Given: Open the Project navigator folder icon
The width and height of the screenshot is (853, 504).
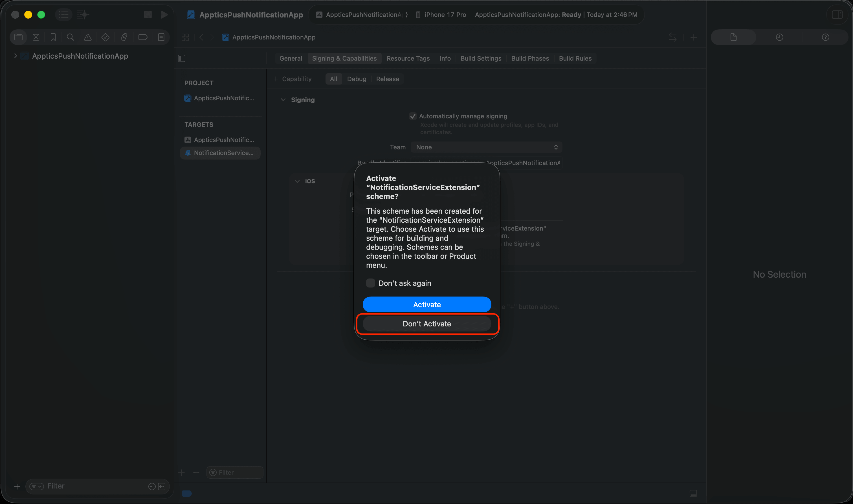Looking at the screenshot, I should pos(18,37).
